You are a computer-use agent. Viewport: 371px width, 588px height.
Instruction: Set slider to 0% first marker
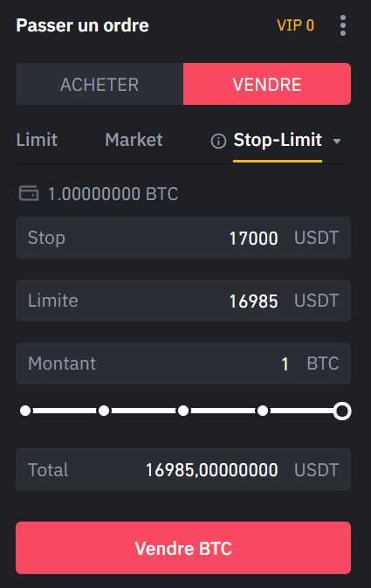click(25, 411)
